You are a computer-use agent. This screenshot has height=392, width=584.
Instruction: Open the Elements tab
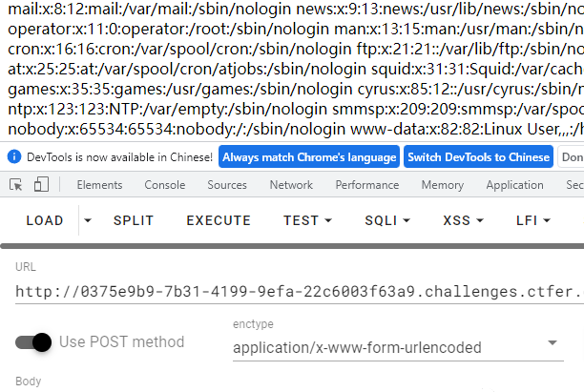tap(99, 185)
